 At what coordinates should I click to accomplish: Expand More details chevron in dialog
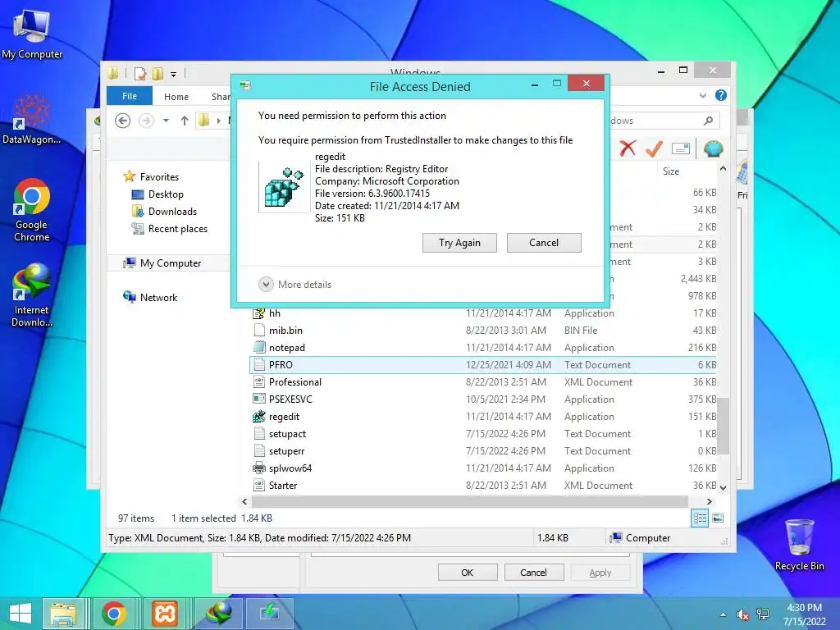point(266,285)
